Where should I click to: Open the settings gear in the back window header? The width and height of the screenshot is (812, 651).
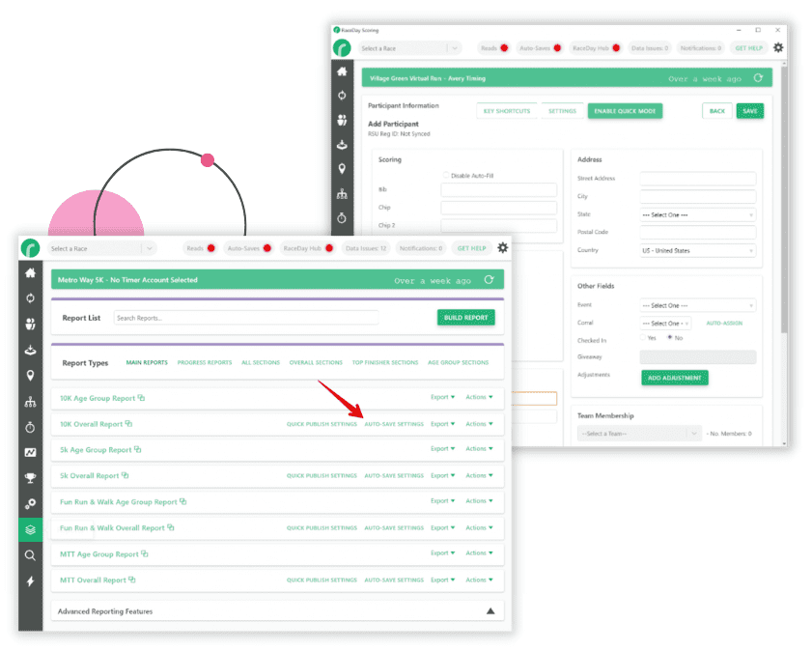[x=778, y=47]
